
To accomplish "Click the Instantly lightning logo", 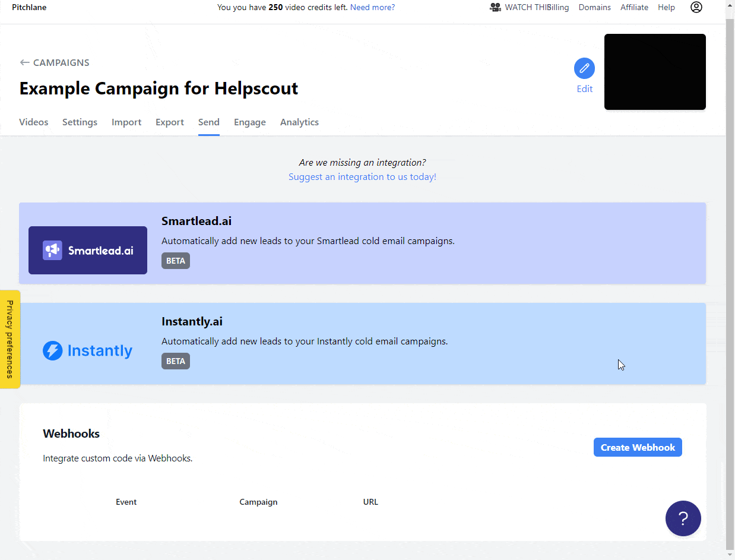I will pos(88,350).
